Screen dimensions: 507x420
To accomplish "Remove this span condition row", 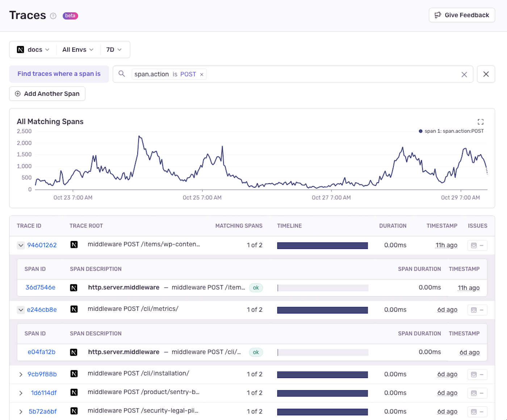I will (x=486, y=74).
